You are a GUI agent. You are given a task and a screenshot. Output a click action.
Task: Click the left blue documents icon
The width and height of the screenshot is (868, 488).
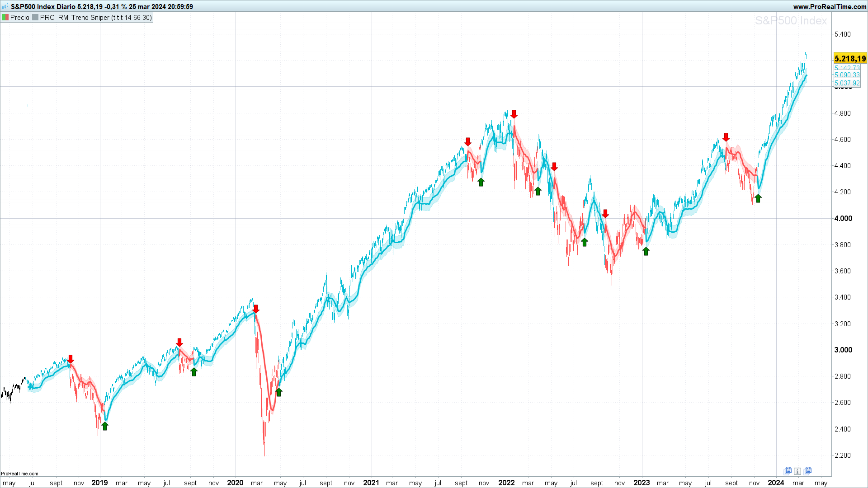[x=788, y=471]
